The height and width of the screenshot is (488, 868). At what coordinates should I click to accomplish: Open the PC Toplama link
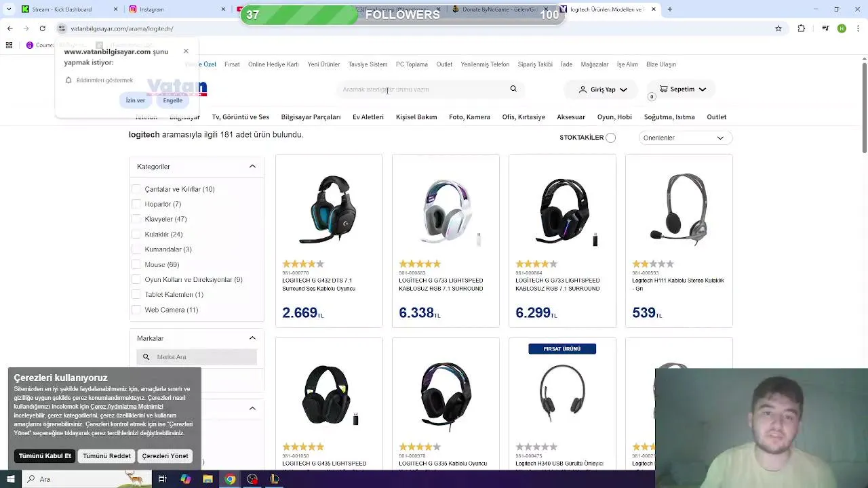point(412,64)
